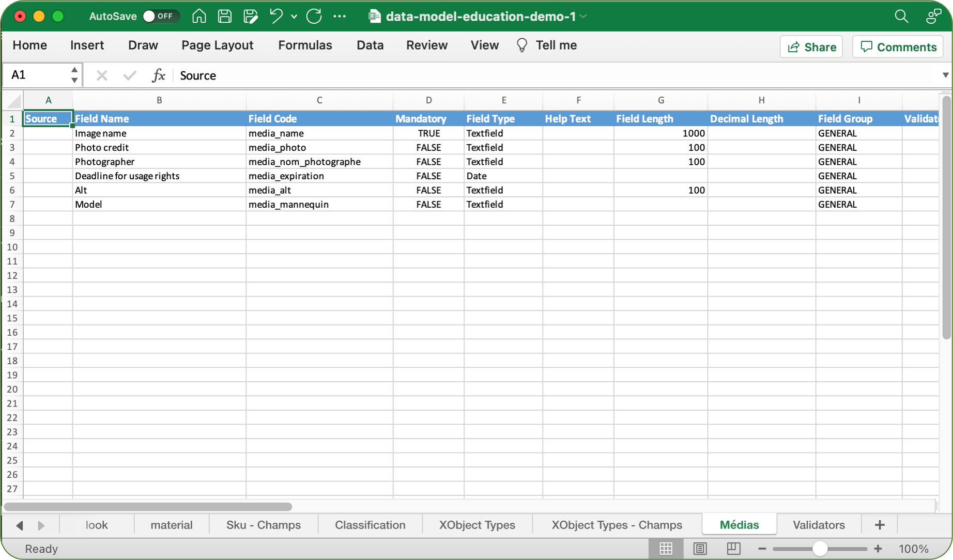Expand the formula bar with the arrow

point(945,75)
